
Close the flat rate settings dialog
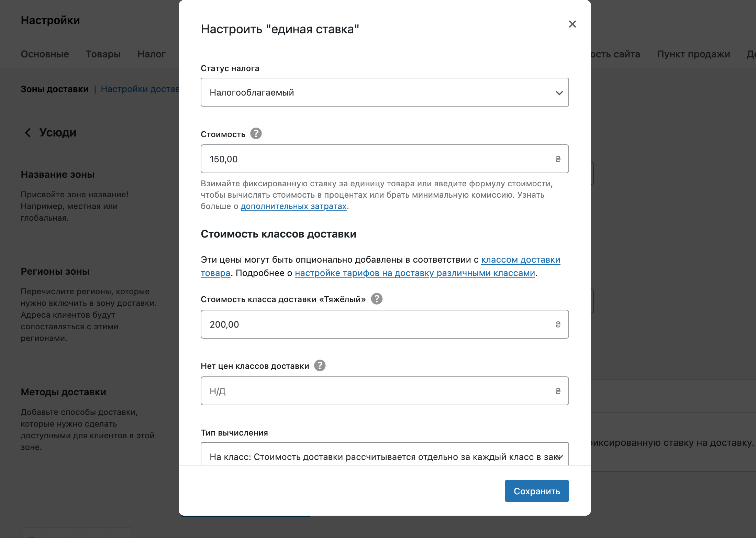(572, 24)
